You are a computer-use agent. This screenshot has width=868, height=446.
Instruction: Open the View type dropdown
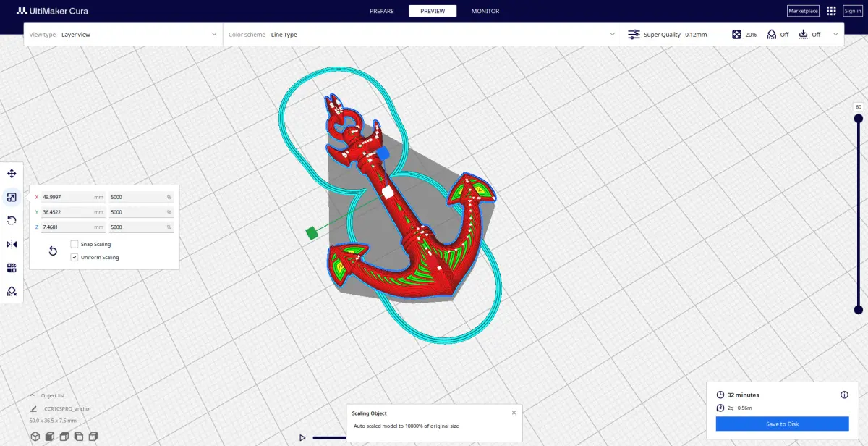[123, 34]
